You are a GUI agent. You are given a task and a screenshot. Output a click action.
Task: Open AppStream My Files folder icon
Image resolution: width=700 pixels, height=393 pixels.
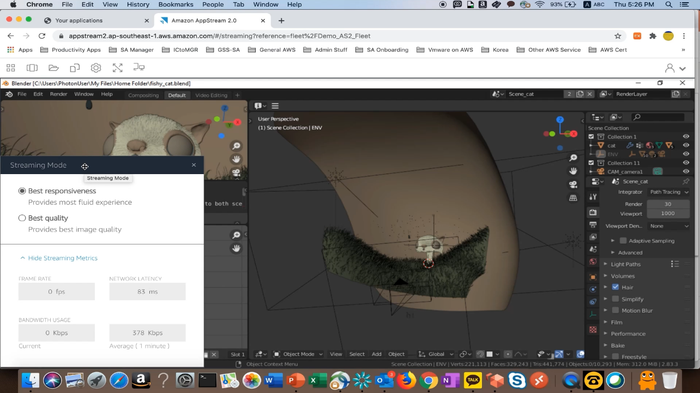54,68
